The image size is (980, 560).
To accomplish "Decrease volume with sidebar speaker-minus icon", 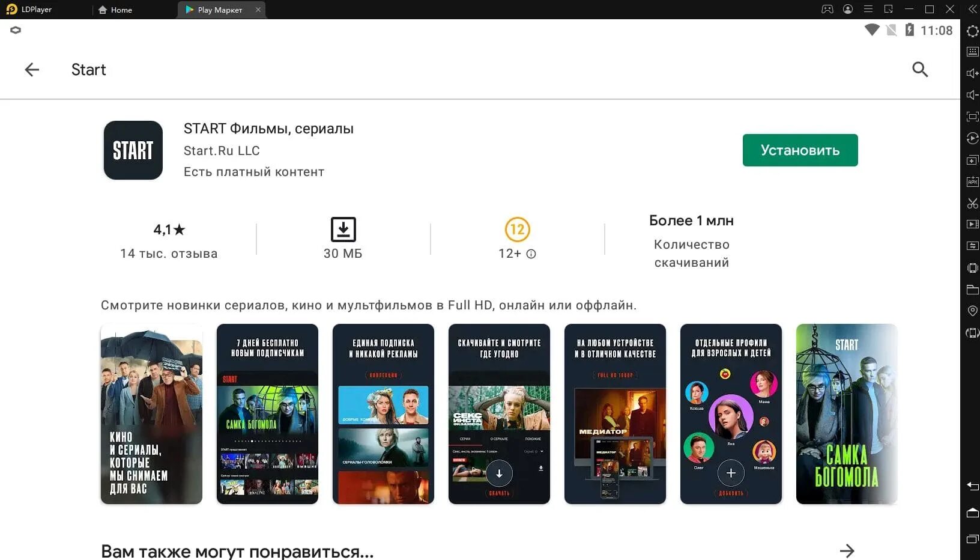I will click(972, 95).
